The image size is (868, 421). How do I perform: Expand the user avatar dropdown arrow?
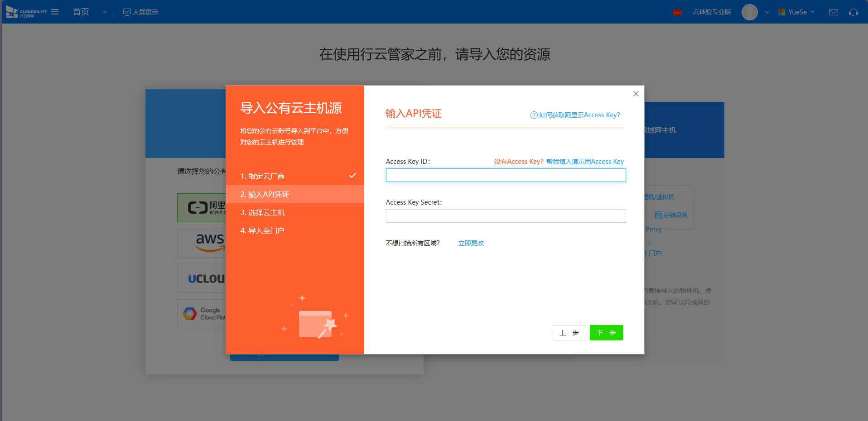point(767,12)
